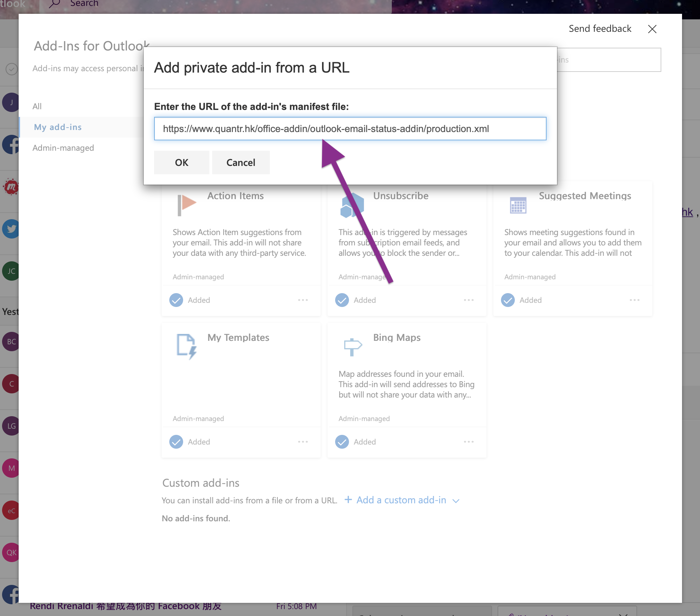Click the My Templates document icon
This screenshot has height=616, width=700.
click(x=187, y=346)
